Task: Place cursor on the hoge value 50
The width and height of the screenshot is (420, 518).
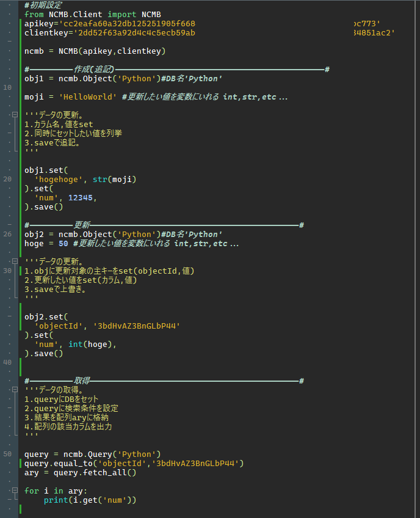Action: point(63,244)
